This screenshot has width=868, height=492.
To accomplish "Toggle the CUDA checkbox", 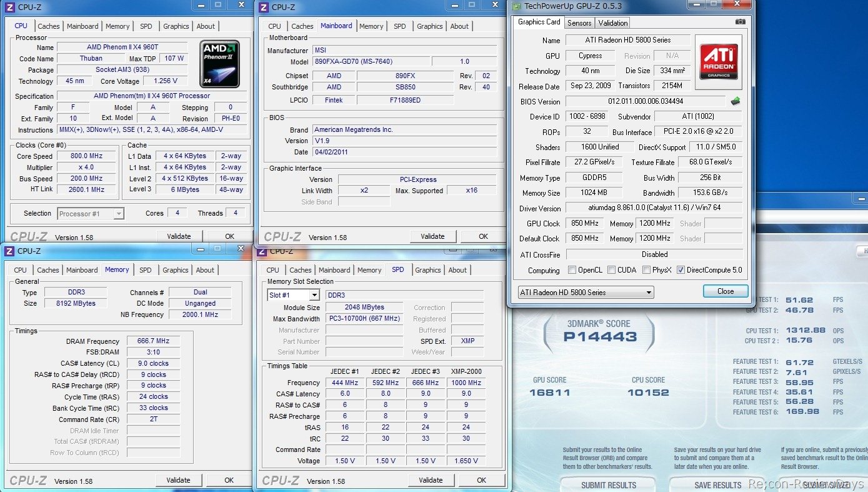I will 611,270.
